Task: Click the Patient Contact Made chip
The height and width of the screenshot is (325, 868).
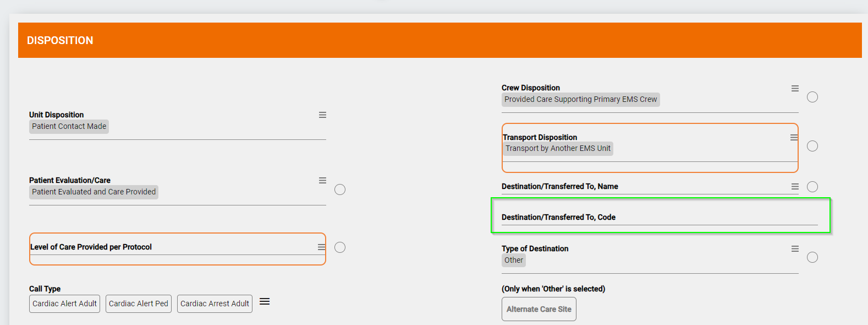Action: (x=69, y=127)
